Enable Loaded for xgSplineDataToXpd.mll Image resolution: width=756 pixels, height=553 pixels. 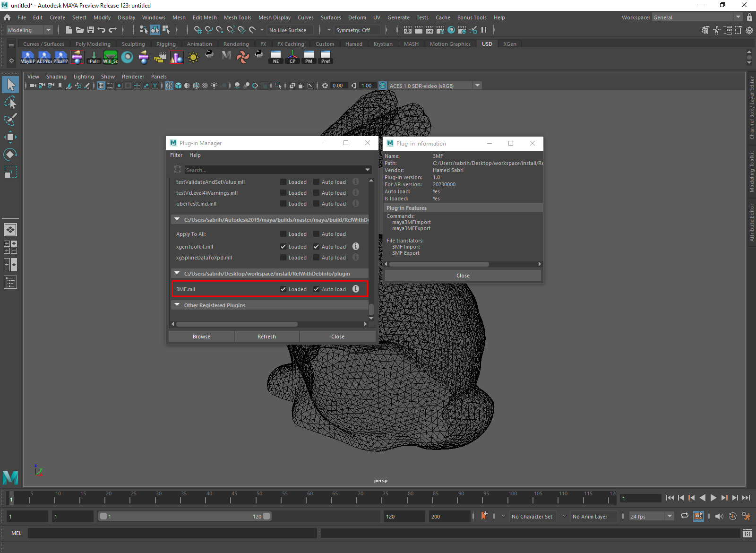pos(283,258)
